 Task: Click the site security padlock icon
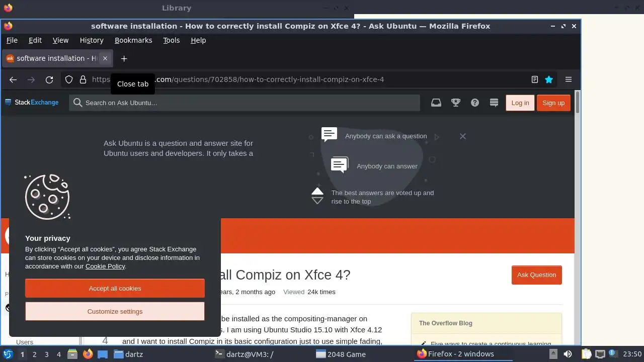pos(83,79)
